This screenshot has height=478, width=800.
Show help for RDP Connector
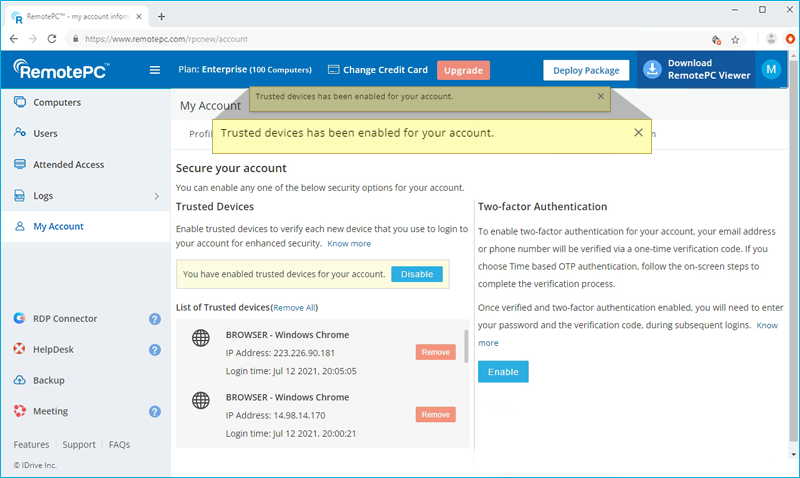155,319
